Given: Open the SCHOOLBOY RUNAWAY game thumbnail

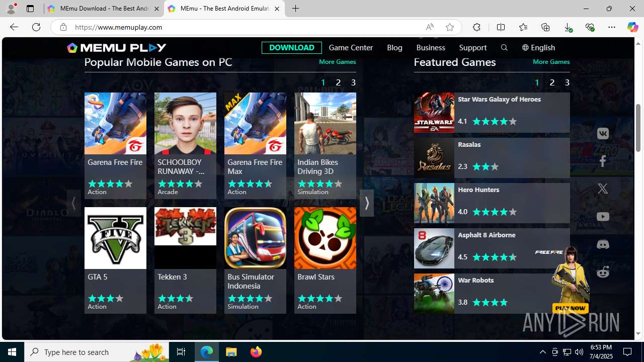Looking at the screenshot, I should 185,123.
